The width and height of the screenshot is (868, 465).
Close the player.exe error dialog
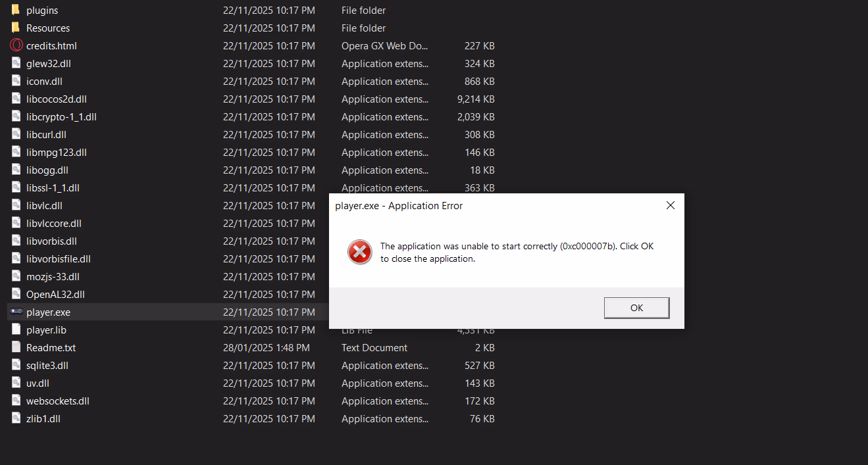point(670,205)
